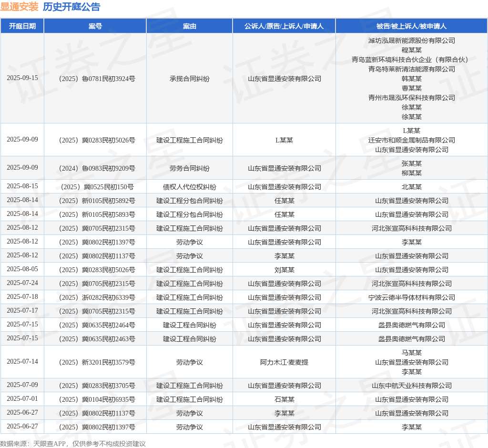Click 青岛特莱新清洁能源有限公司

[411, 69]
